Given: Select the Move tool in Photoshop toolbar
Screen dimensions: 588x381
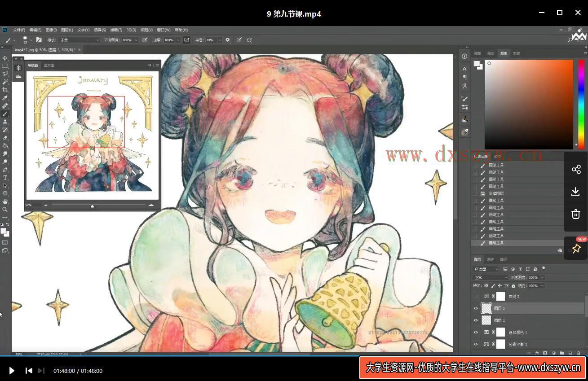Looking at the screenshot, I should point(5,58).
